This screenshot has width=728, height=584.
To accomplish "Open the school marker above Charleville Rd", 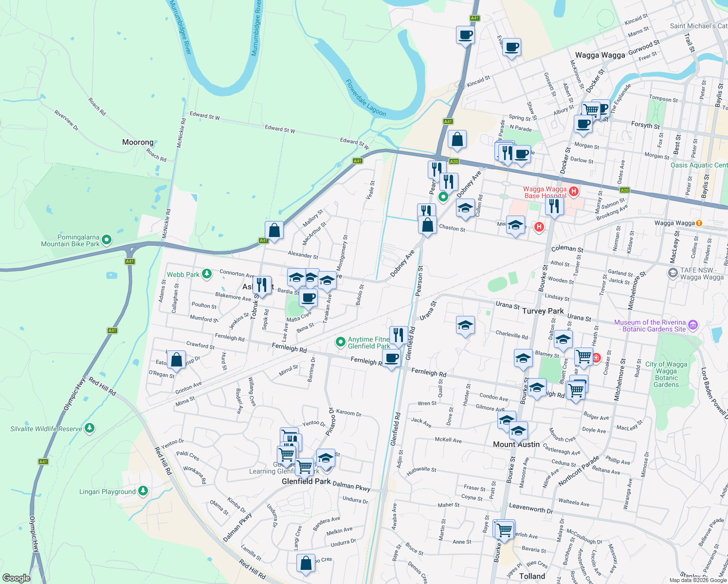I will (465, 326).
